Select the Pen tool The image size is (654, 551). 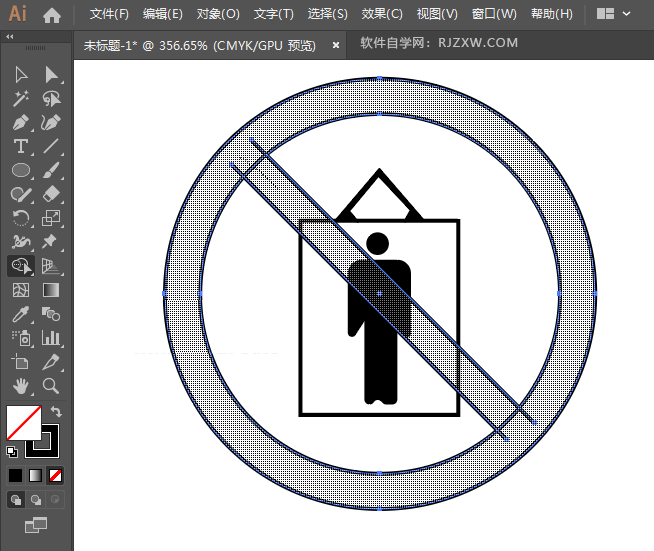click(x=21, y=123)
